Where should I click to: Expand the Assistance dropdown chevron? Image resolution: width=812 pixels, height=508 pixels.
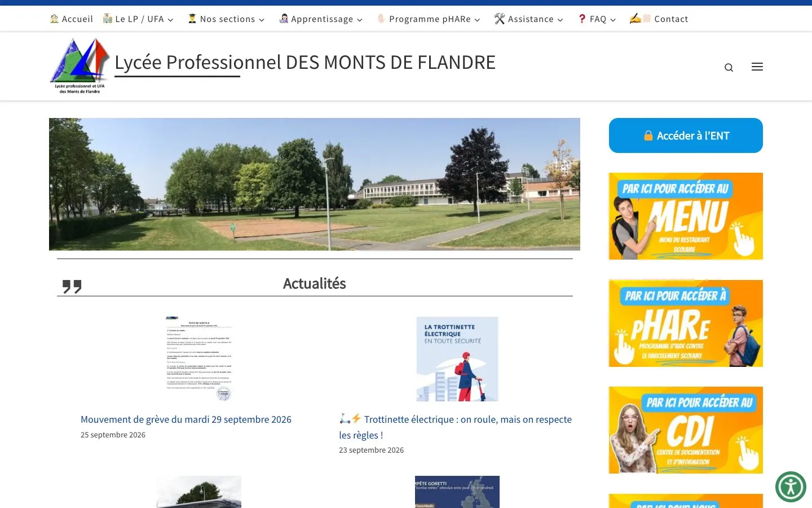pos(561,20)
